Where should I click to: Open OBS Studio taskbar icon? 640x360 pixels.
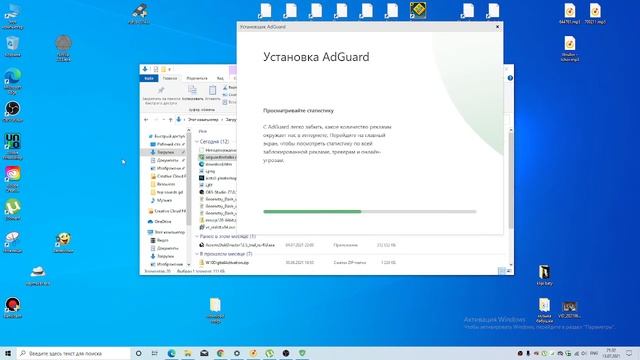click(286, 353)
